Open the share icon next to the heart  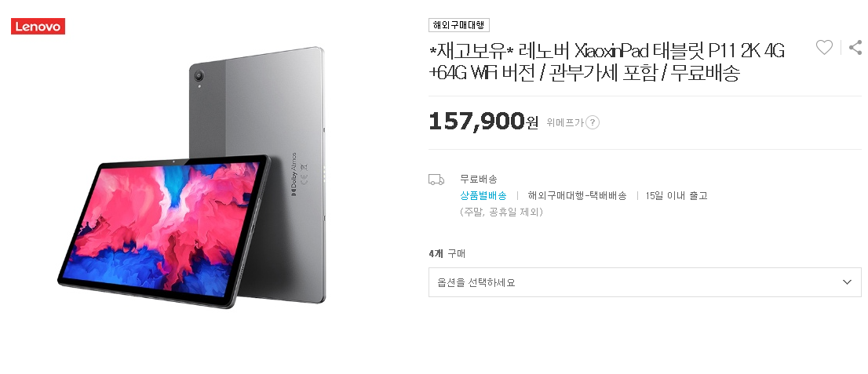tap(855, 48)
